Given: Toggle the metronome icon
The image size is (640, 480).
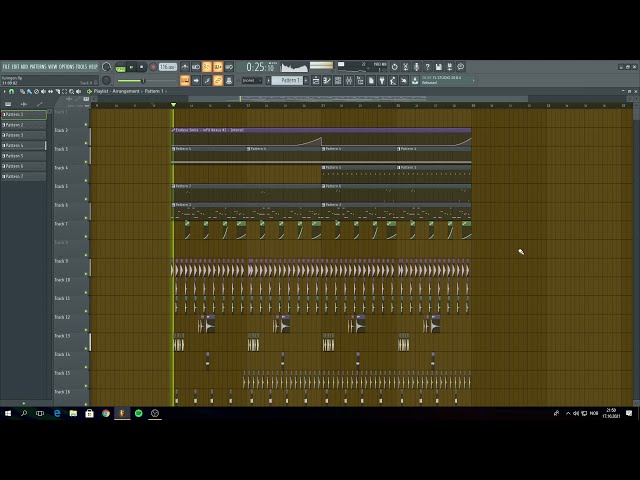Looking at the screenshot, I should click(x=185, y=67).
